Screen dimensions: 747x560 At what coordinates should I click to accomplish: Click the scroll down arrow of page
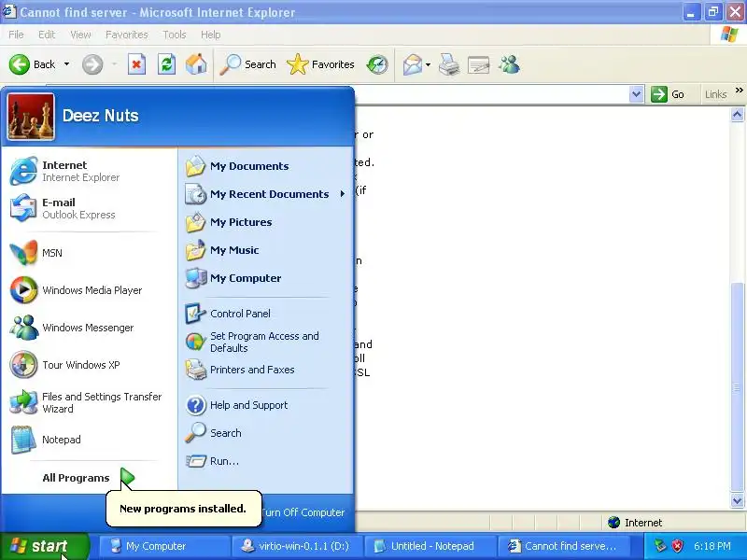(x=737, y=500)
